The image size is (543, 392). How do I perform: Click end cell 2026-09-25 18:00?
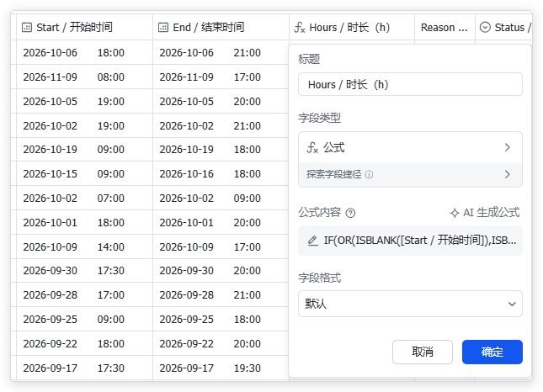[x=221, y=319]
